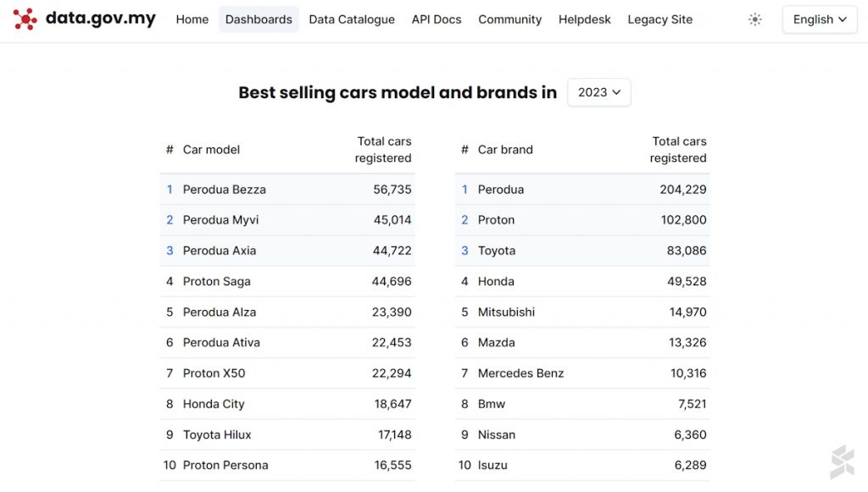This screenshot has width=868, height=492.
Task: Click the value 83,086
Action: (687, 251)
